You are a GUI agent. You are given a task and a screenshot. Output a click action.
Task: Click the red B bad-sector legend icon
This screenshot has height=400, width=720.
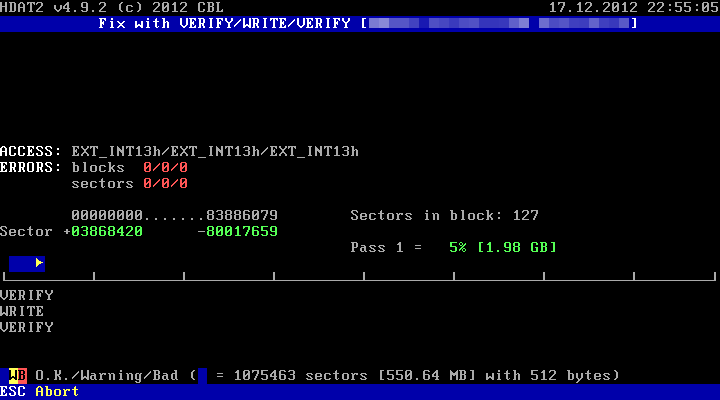(23, 375)
